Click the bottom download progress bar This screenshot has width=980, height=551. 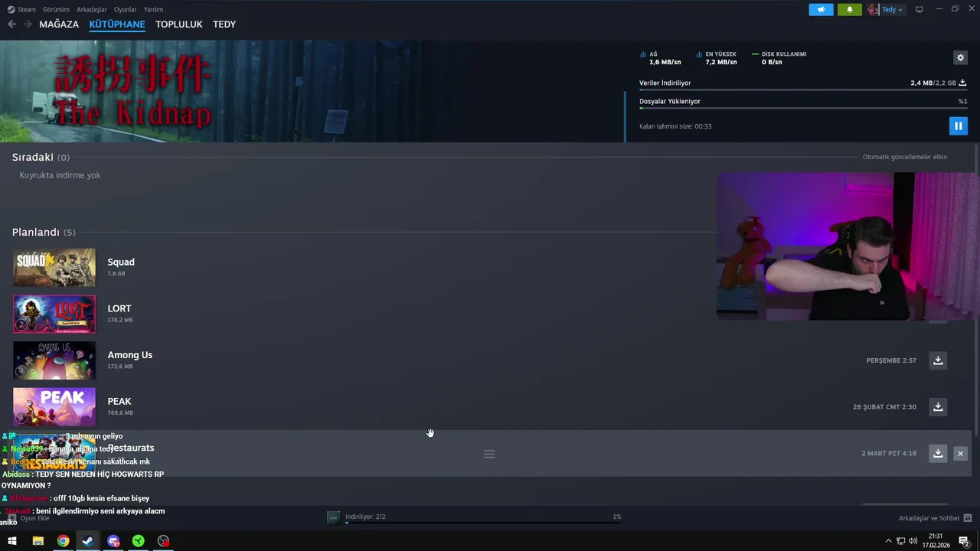(482, 523)
